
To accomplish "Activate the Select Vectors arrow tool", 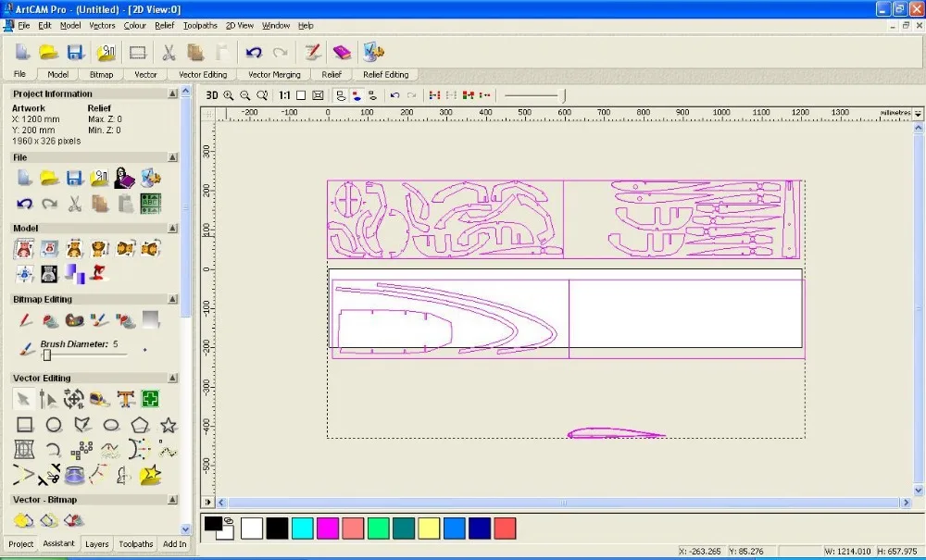I will click(x=24, y=399).
